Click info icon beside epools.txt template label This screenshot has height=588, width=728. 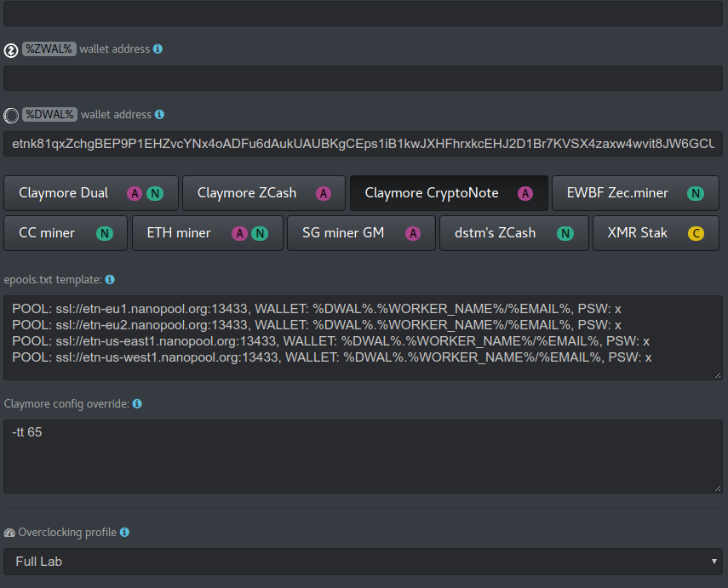pos(110,279)
